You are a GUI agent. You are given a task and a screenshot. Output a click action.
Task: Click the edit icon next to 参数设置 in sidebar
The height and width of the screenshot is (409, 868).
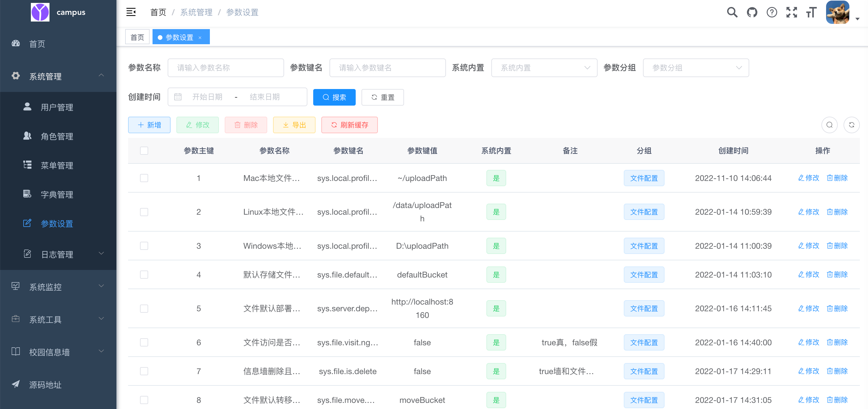[x=27, y=223]
